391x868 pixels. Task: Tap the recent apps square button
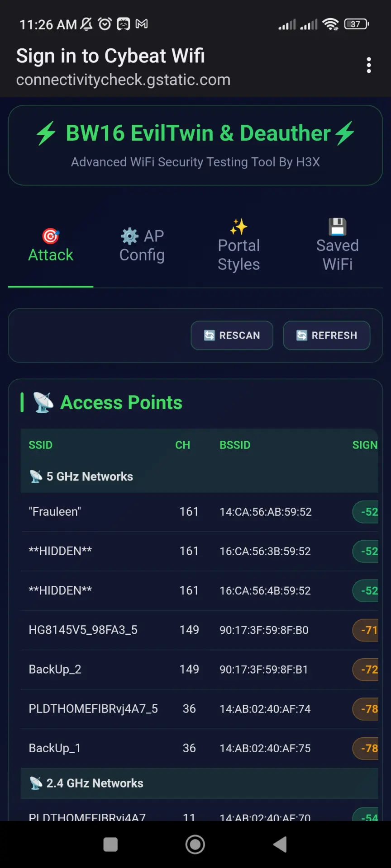[110, 844]
